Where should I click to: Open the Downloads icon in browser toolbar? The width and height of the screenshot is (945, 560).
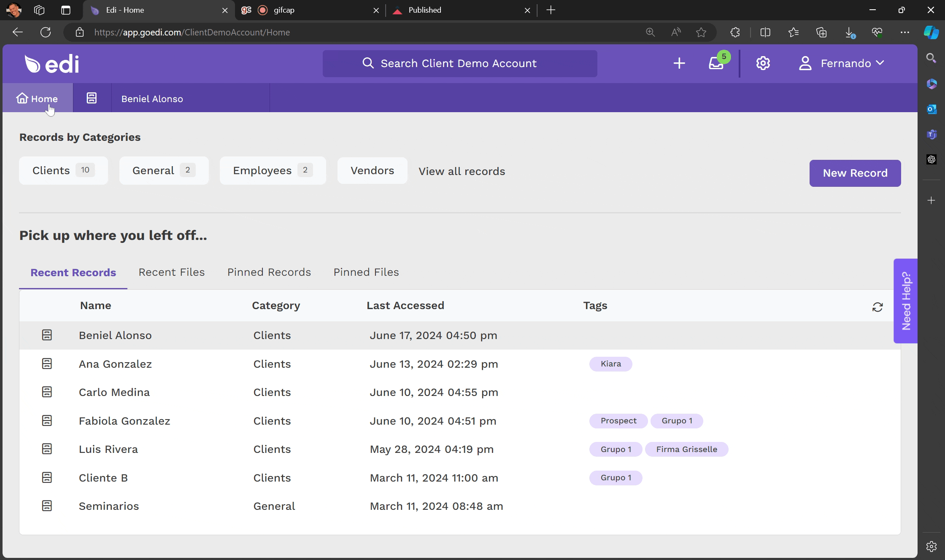click(849, 32)
